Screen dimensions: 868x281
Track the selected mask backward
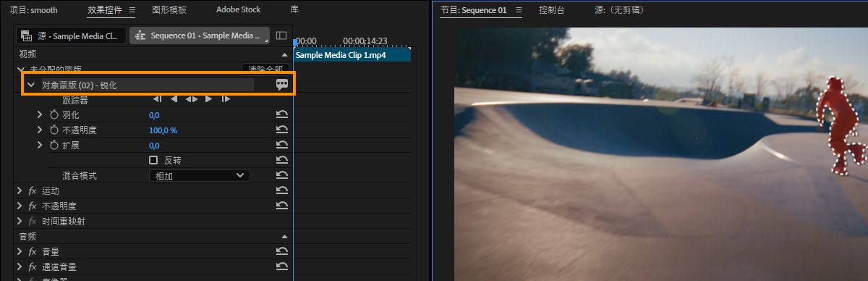coord(174,99)
